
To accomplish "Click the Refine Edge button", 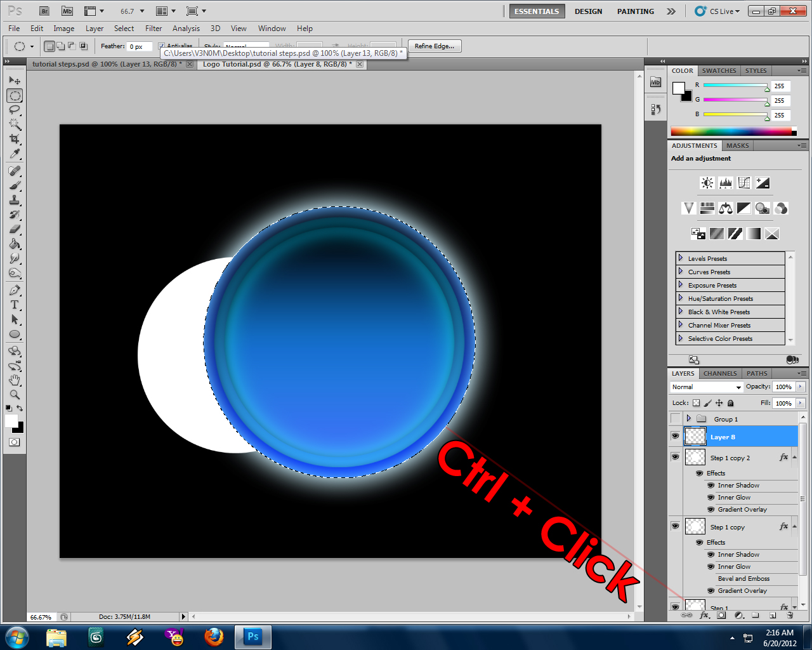I will click(x=434, y=46).
